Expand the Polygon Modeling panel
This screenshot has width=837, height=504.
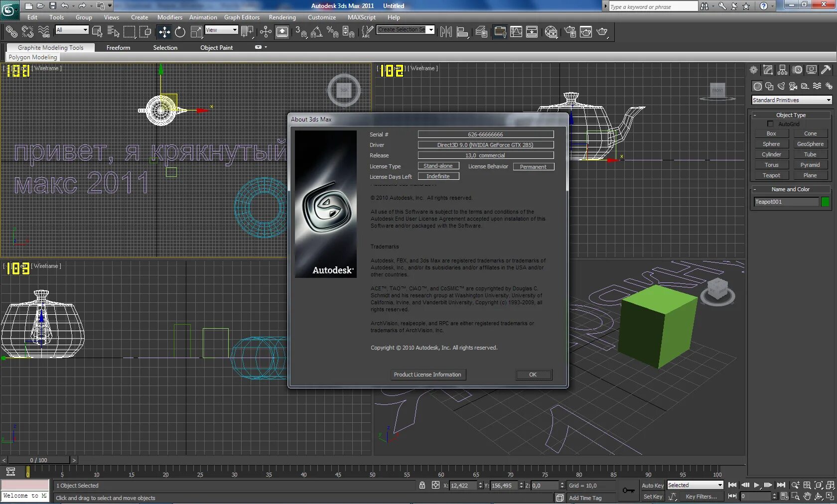(33, 57)
